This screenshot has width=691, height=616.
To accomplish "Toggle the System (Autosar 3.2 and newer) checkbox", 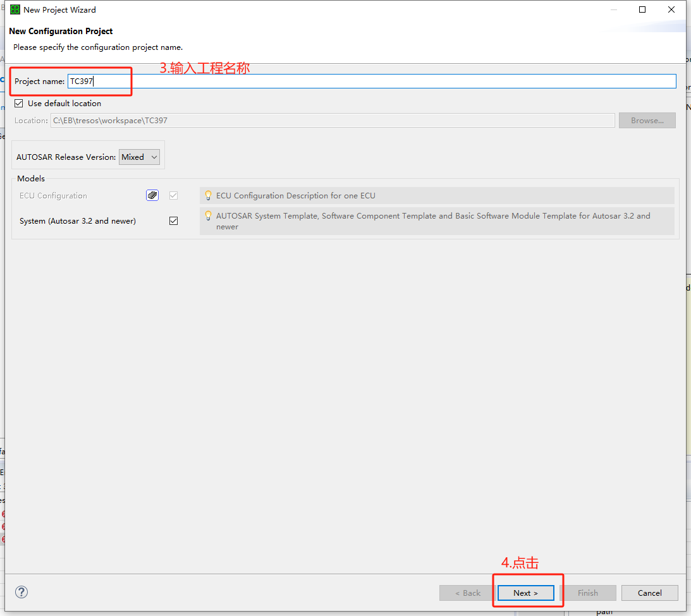I will pos(174,221).
